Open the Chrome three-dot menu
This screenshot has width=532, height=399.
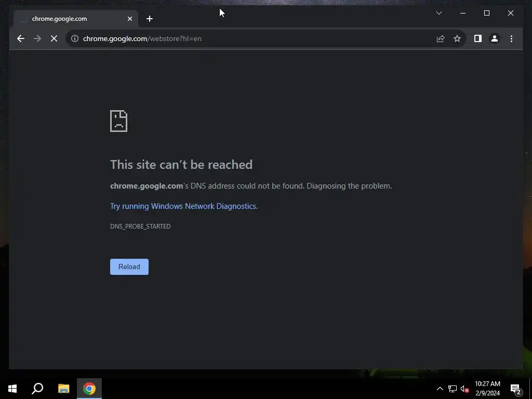(x=511, y=38)
